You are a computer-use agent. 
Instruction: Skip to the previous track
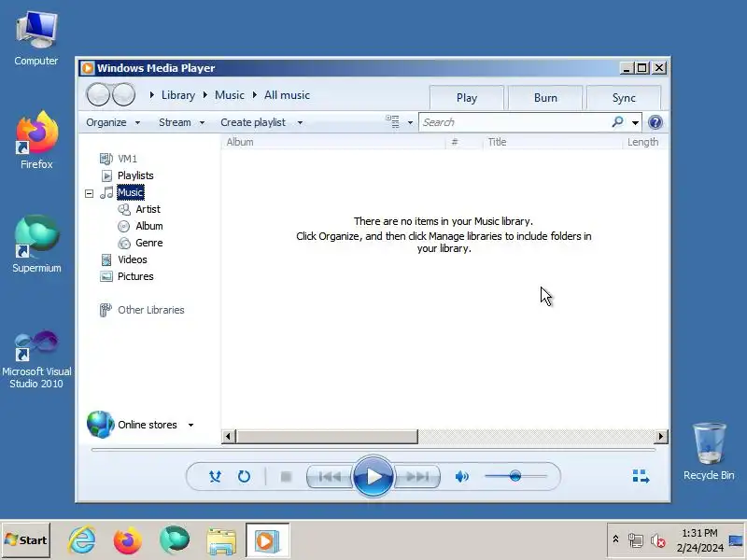tap(330, 476)
